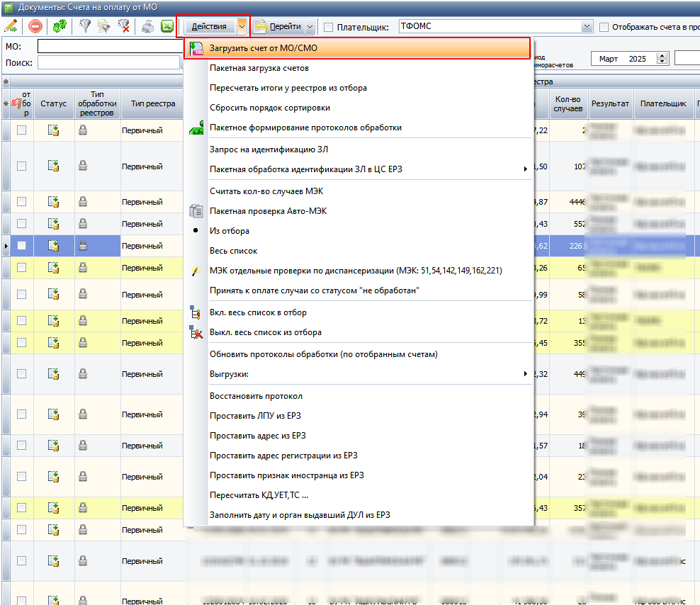This screenshot has width=700, height=605.
Task: Click XML icon next to Загрузить счет
Action: tap(196, 48)
